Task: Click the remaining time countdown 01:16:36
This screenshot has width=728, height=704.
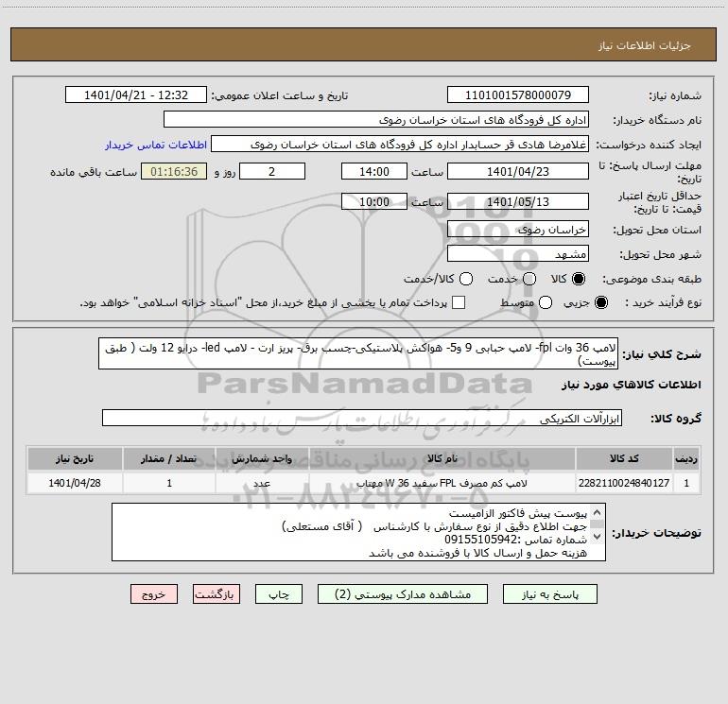Action: (174, 171)
